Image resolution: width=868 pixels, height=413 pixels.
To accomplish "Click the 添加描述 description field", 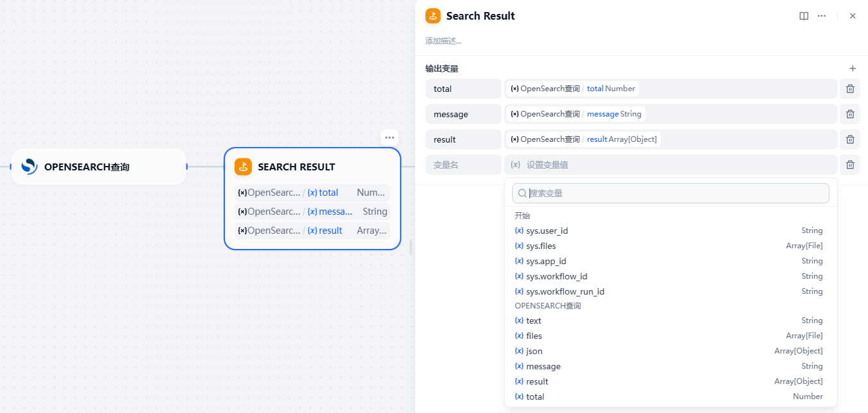I will point(444,41).
